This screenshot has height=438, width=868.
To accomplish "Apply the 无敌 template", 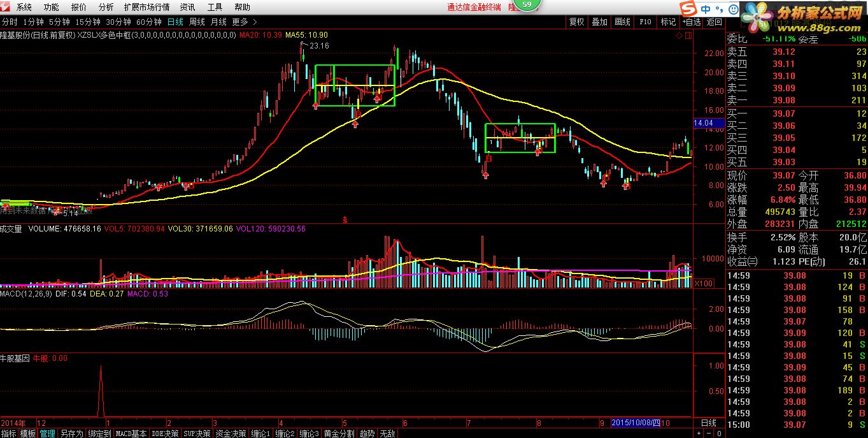I will 387,434.
